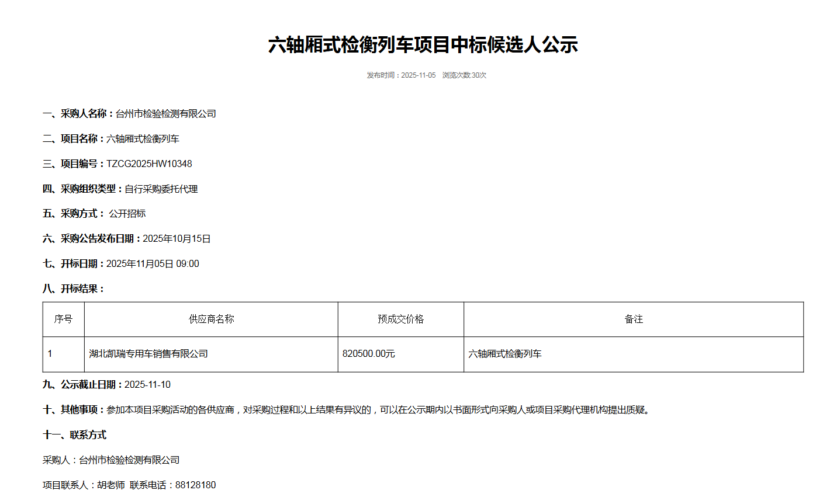
Task: Click the 备注 table column header
Action: click(x=634, y=319)
